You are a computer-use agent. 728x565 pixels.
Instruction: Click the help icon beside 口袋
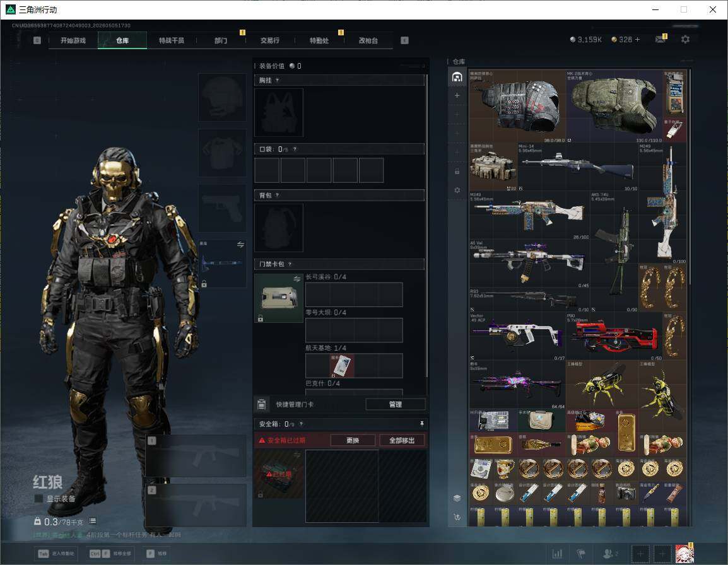tap(295, 149)
